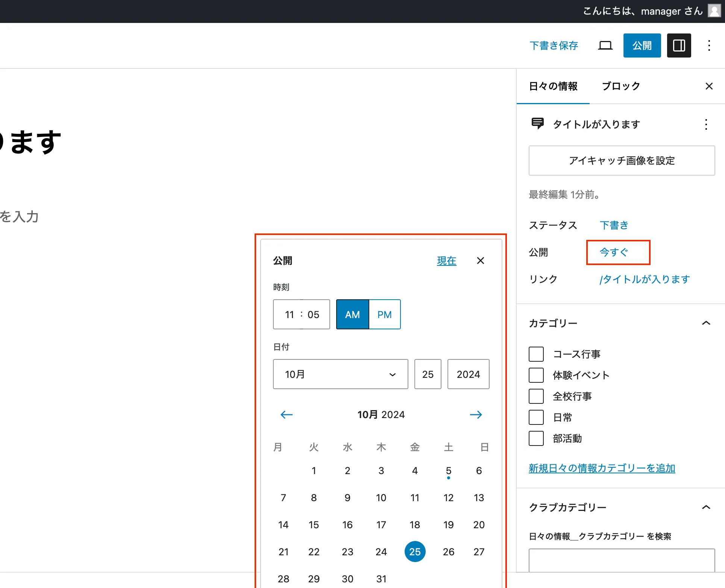This screenshot has width=725, height=588.
Task: Select day 10 in the calendar
Action: point(381,497)
